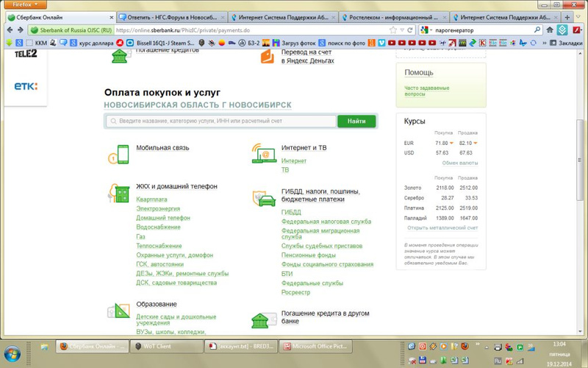Viewport: 588px width, 368px height.
Task: Click the Обмен валюты link
Action: pyautogui.click(x=459, y=163)
